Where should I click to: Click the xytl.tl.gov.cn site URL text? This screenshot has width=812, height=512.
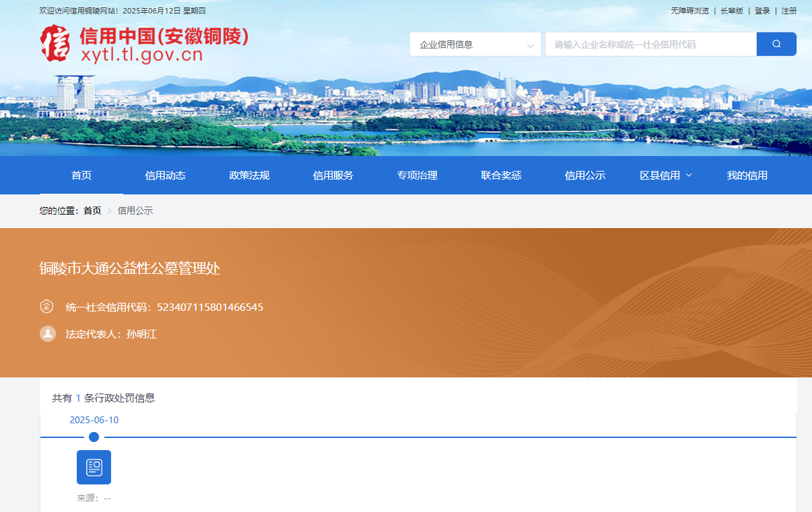tap(141, 56)
